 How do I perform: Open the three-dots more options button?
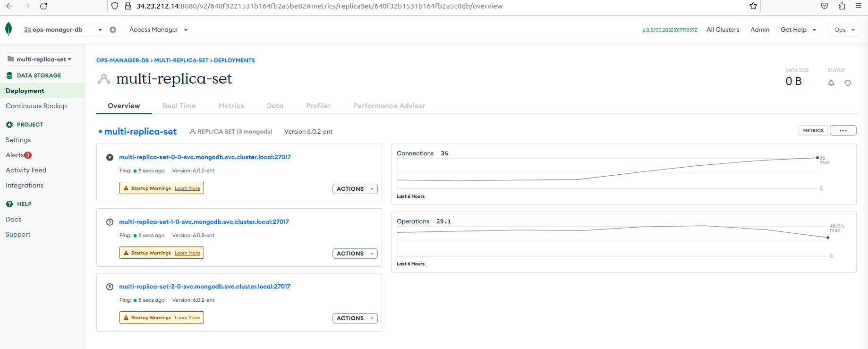[843, 130]
